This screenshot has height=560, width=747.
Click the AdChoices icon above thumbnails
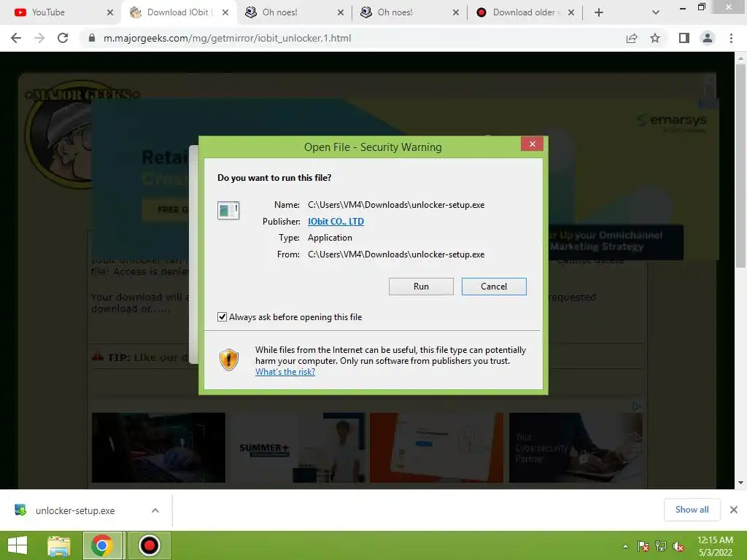[636, 406]
